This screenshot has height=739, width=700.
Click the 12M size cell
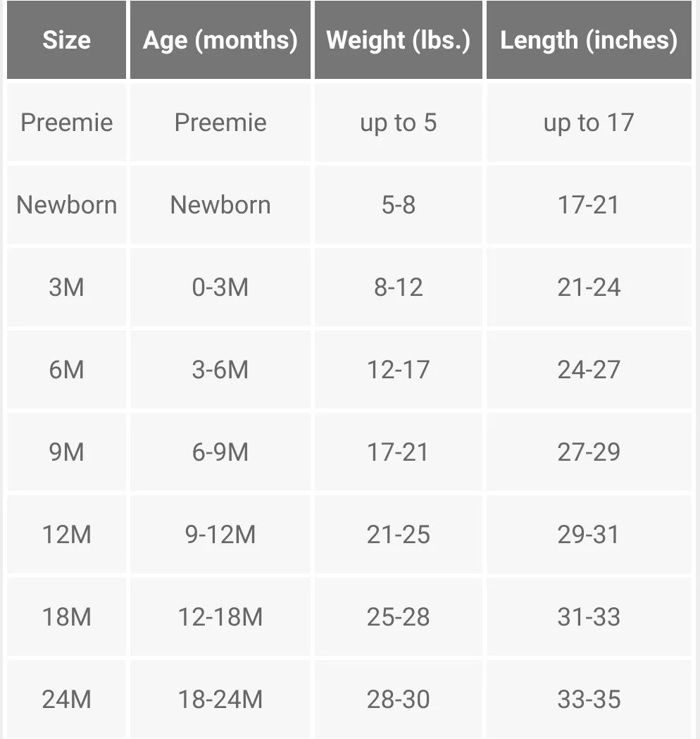tap(66, 535)
